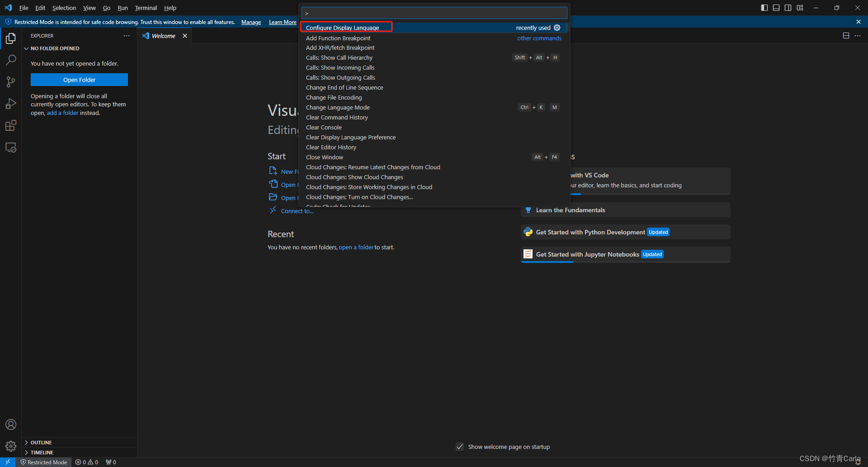The height and width of the screenshot is (467, 868).
Task: Toggle Show welcome page on startup checkbox
Action: click(460, 447)
